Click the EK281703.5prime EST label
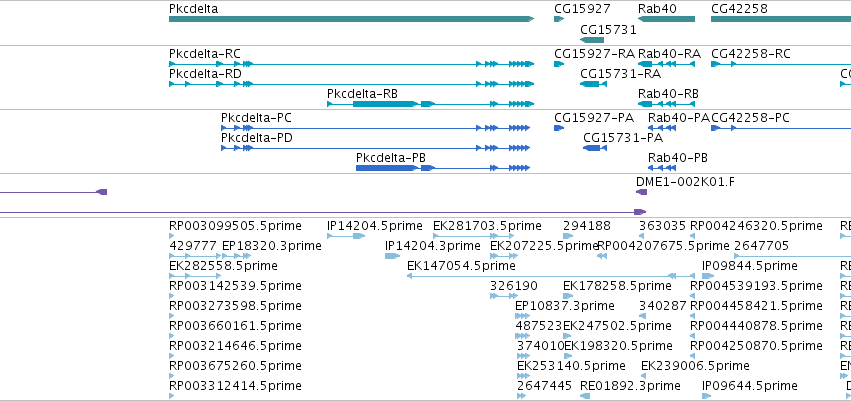 [487, 226]
